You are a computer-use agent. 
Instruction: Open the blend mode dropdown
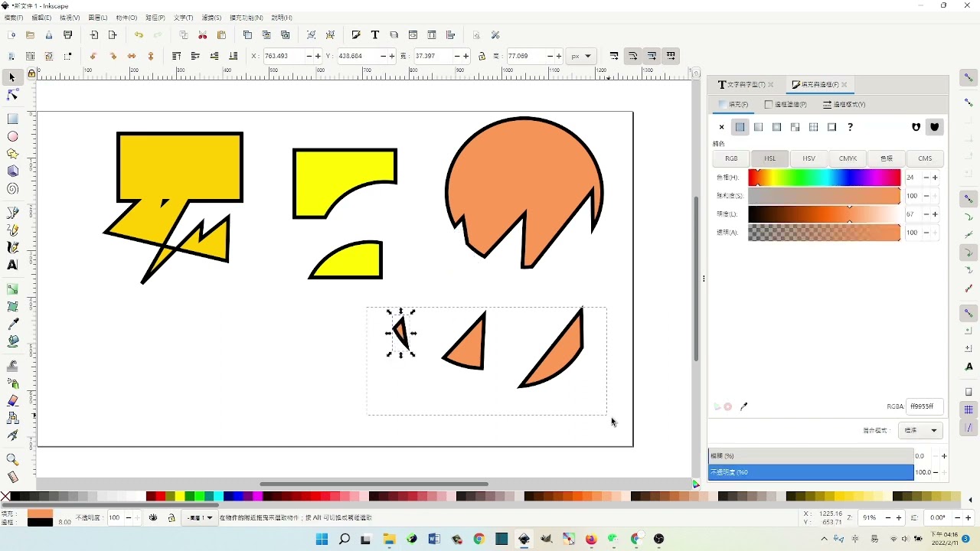pyautogui.click(x=921, y=431)
